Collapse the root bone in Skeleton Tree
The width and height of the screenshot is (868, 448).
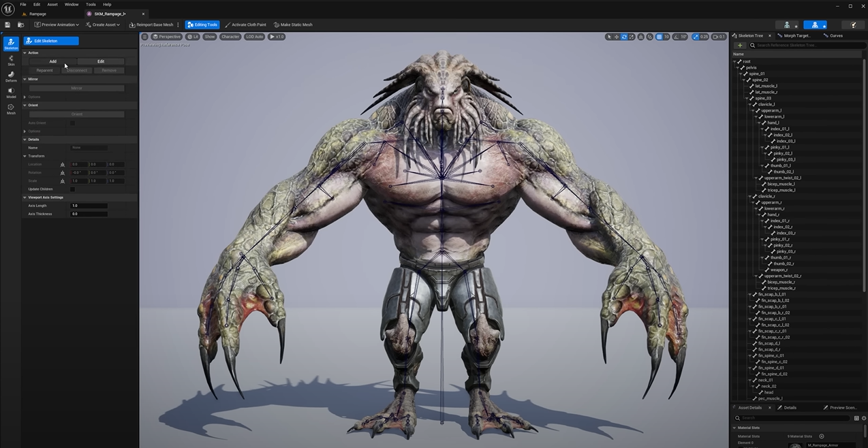pyautogui.click(x=735, y=61)
